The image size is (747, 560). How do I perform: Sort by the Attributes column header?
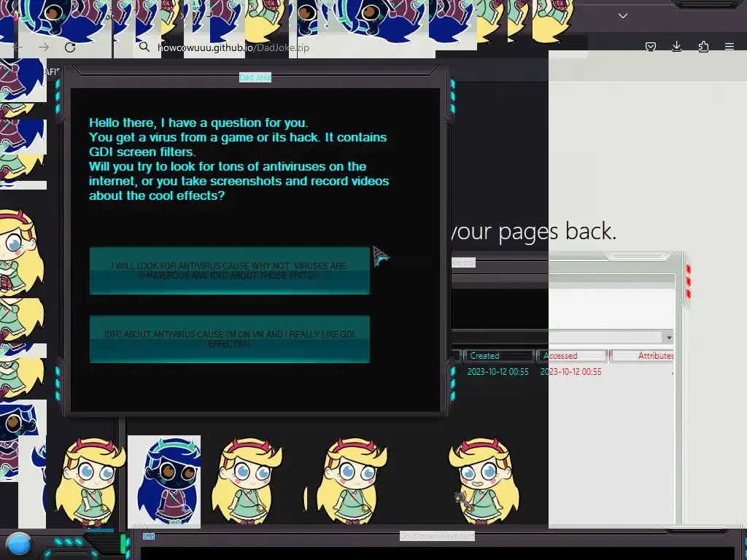(x=643, y=356)
